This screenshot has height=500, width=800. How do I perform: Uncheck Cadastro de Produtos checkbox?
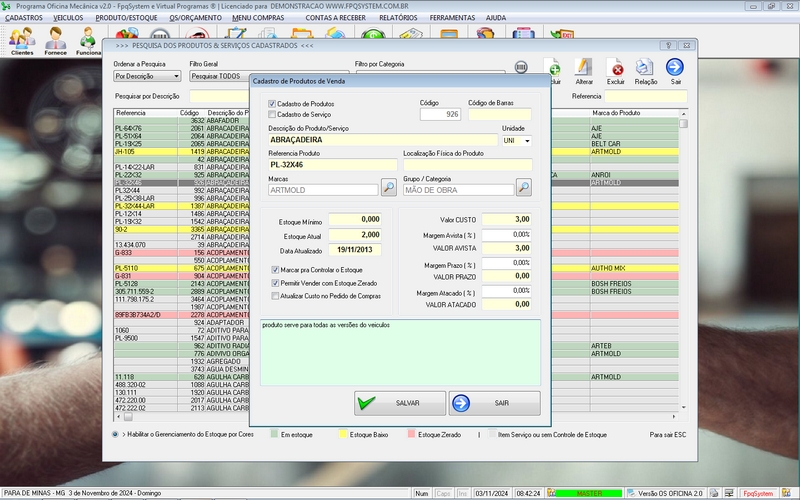tap(273, 104)
